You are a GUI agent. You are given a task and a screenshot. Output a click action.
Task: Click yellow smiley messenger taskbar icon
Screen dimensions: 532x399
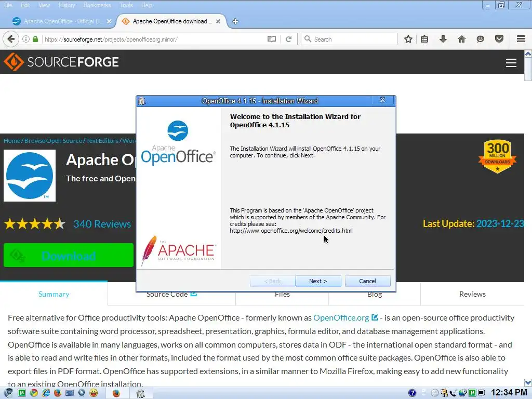tap(94, 393)
